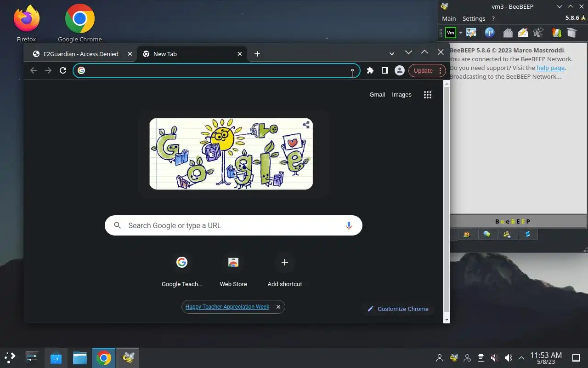Show BeeBEEP chats panel bubble icon
Image resolution: width=588 pixels, height=368 pixels.
click(487, 235)
